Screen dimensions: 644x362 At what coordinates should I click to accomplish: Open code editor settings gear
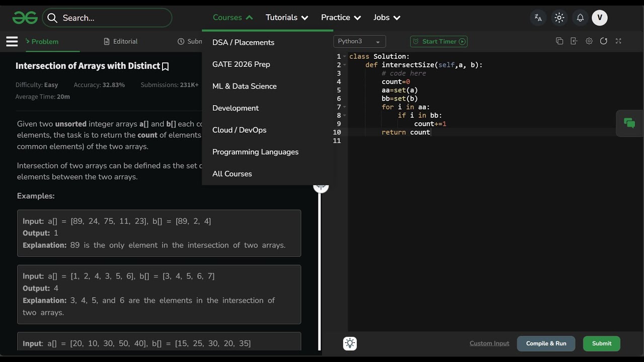(589, 41)
